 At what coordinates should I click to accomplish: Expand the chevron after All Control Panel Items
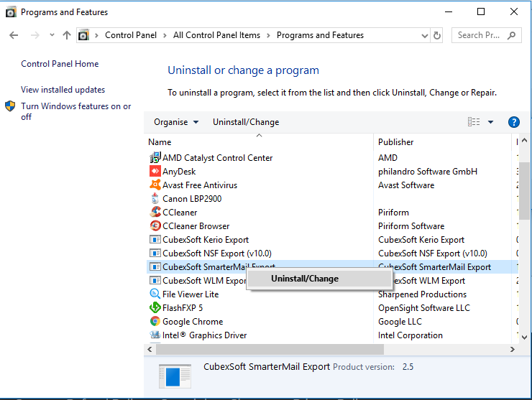(x=268, y=36)
